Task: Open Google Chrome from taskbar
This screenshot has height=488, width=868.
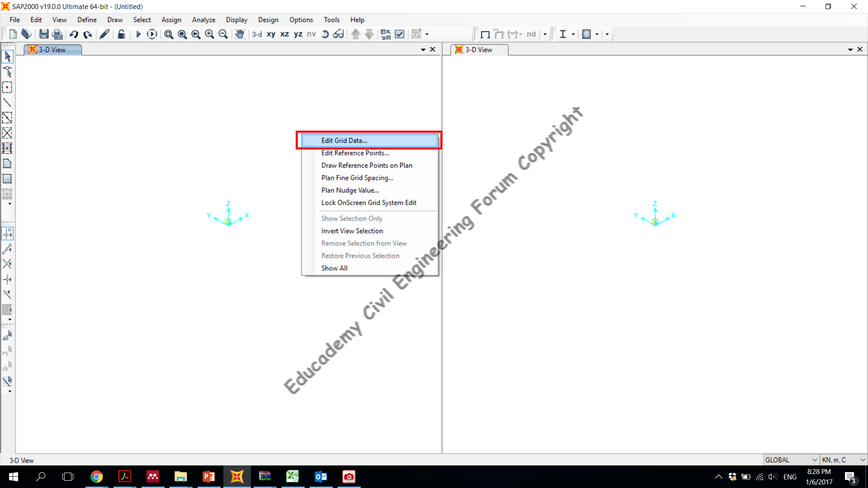Action: [x=96, y=477]
